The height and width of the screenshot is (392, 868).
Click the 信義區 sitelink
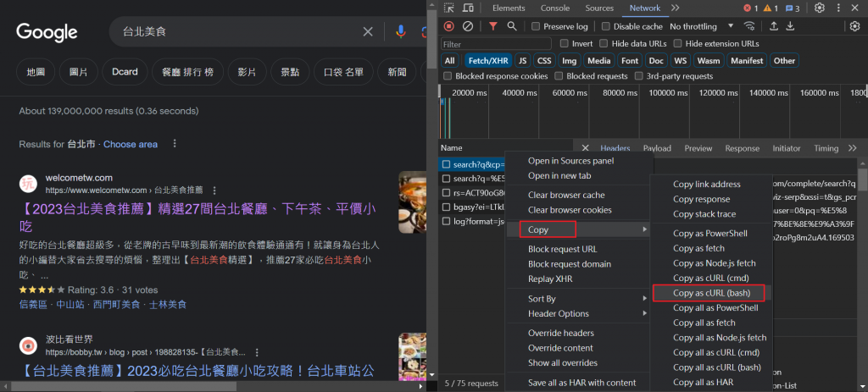click(33, 304)
